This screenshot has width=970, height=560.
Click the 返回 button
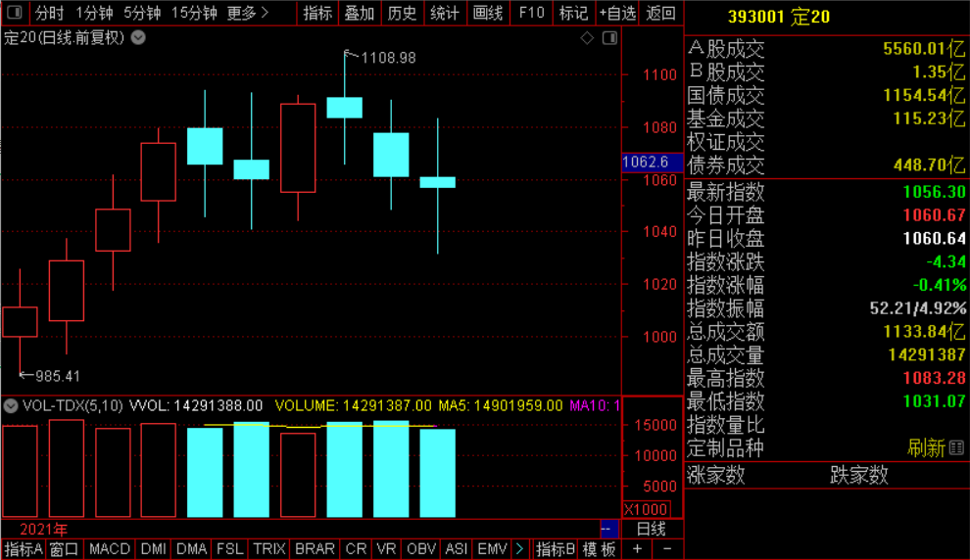pos(660,13)
